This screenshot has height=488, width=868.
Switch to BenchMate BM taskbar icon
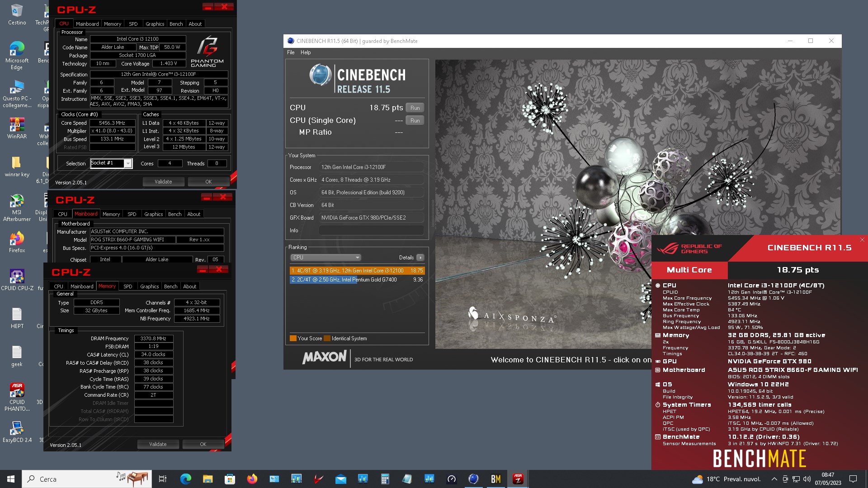495,479
